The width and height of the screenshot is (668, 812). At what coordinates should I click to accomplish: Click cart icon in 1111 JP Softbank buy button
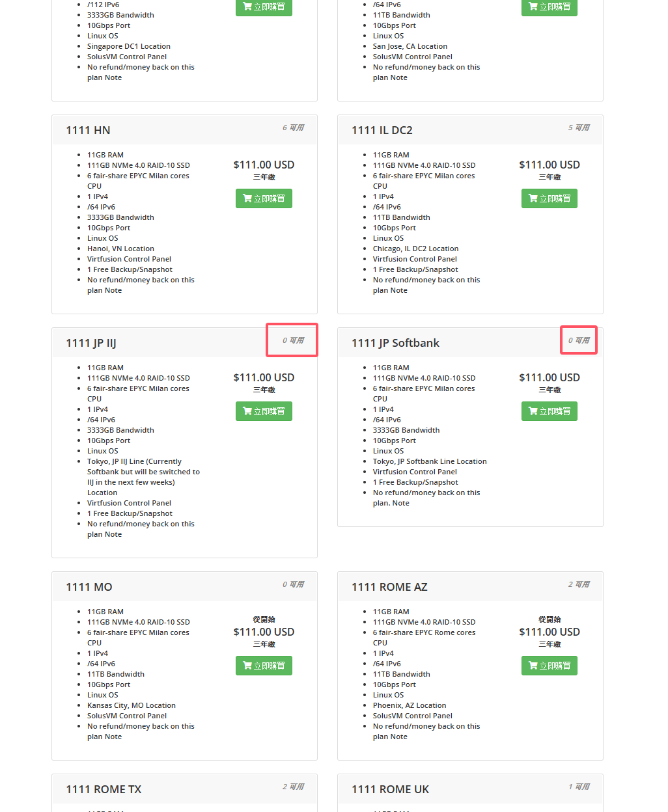(x=533, y=411)
